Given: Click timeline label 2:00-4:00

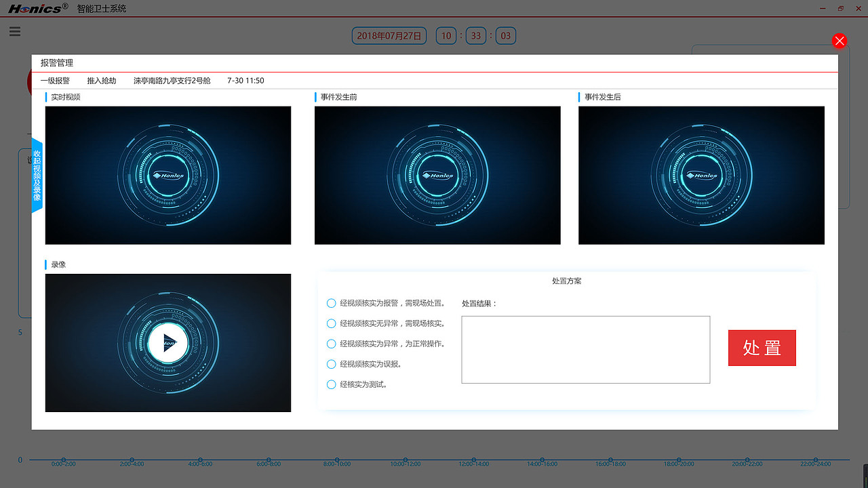Looking at the screenshot, I should tap(132, 464).
